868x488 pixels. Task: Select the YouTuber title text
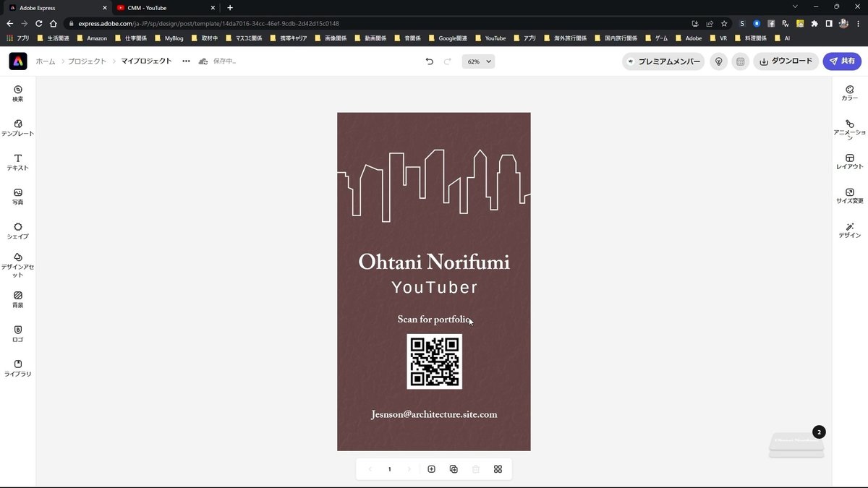pyautogui.click(x=434, y=288)
